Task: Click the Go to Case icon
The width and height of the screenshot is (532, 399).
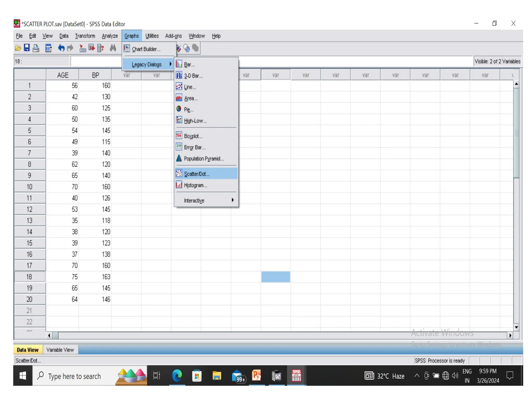Action: [x=83, y=48]
